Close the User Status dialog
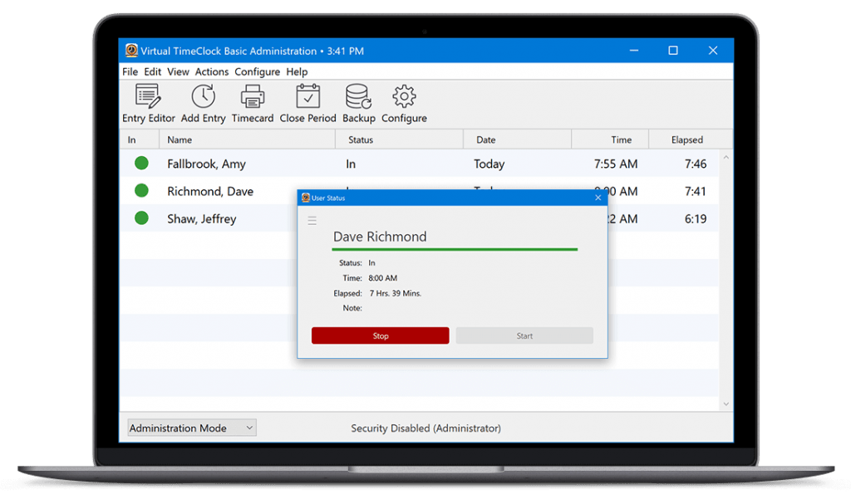The height and width of the screenshot is (504, 851). coord(598,198)
